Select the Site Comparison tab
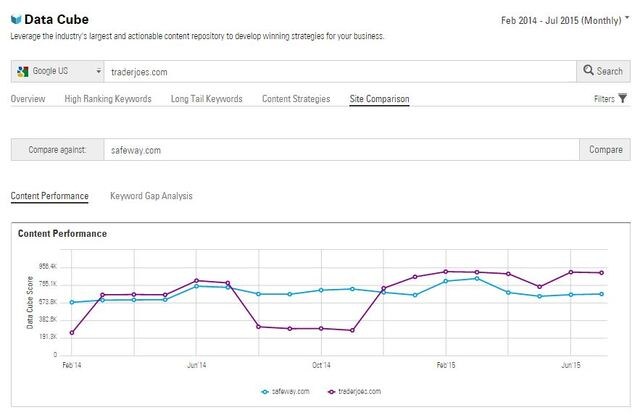 click(x=379, y=99)
